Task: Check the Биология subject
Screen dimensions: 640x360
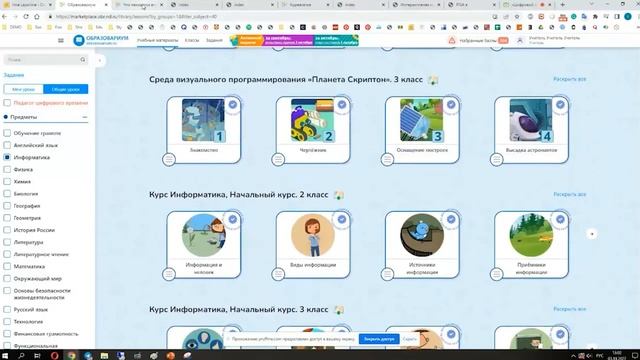Action: point(7,194)
